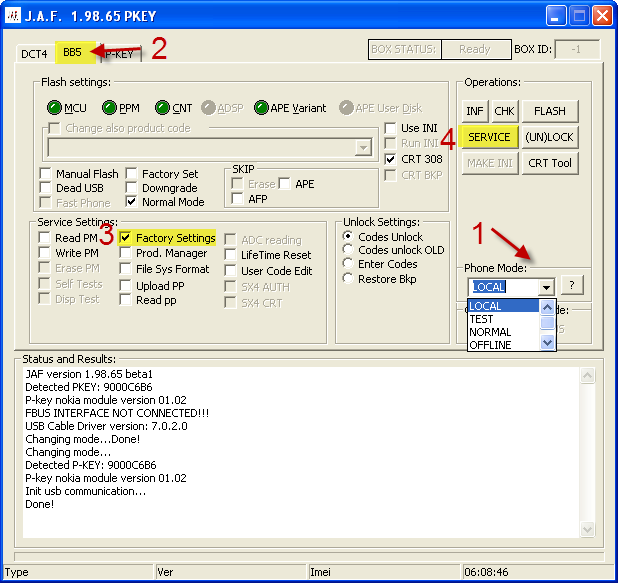Click the 06:08:46 time in status bar
Screen dimensions: 618x583
486,572
